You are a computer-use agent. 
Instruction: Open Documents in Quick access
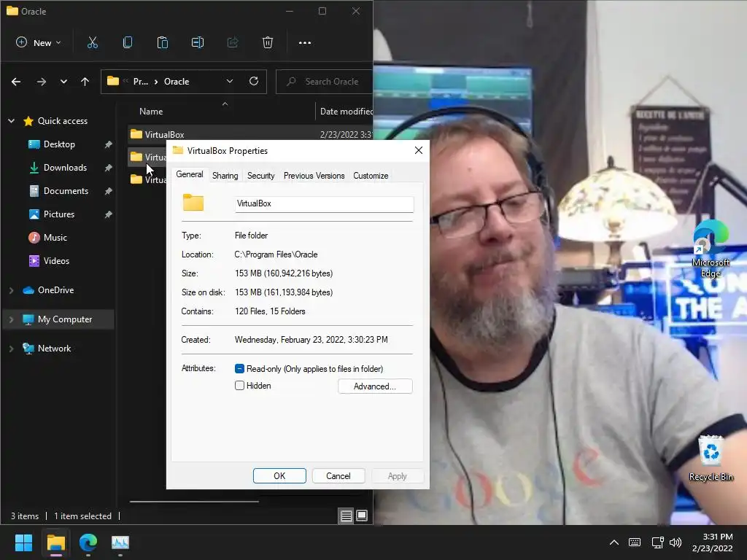click(66, 191)
